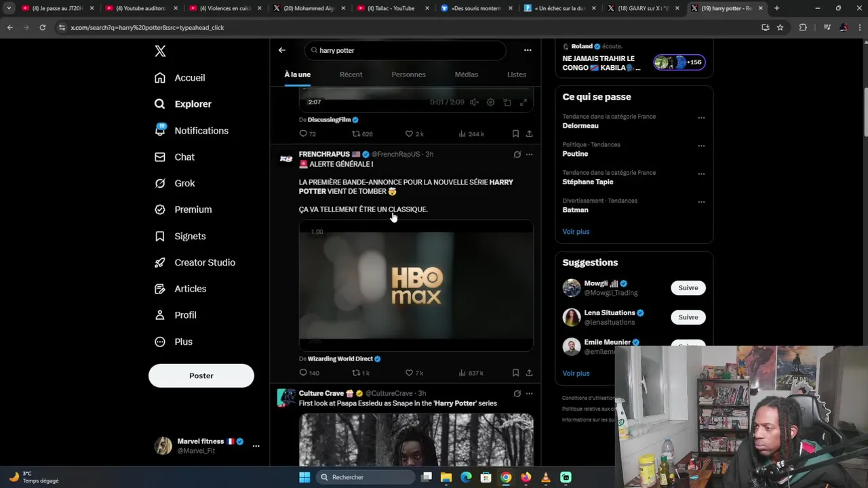Click the X logo
The width and height of the screenshot is (868, 488).
160,51
